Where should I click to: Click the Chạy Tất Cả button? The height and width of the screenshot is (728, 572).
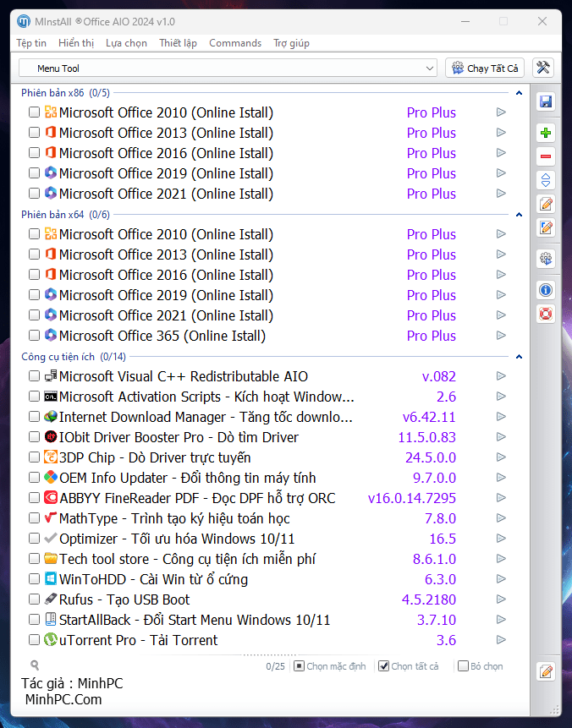[485, 68]
